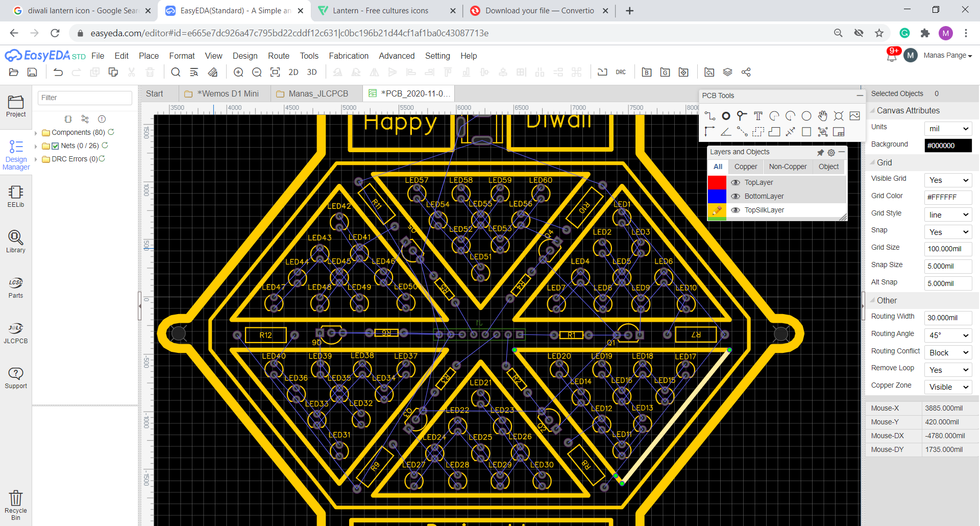Pin the Layers and Objects panel
Image resolution: width=980 pixels, height=526 pixels.
click(820, 152)
